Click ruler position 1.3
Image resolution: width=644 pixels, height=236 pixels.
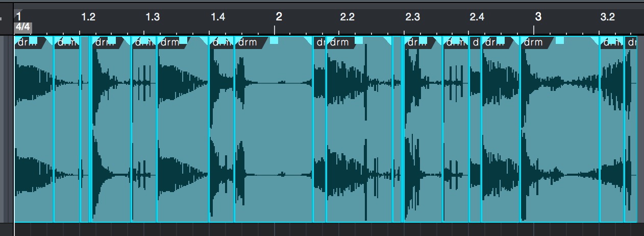[153, 17]
